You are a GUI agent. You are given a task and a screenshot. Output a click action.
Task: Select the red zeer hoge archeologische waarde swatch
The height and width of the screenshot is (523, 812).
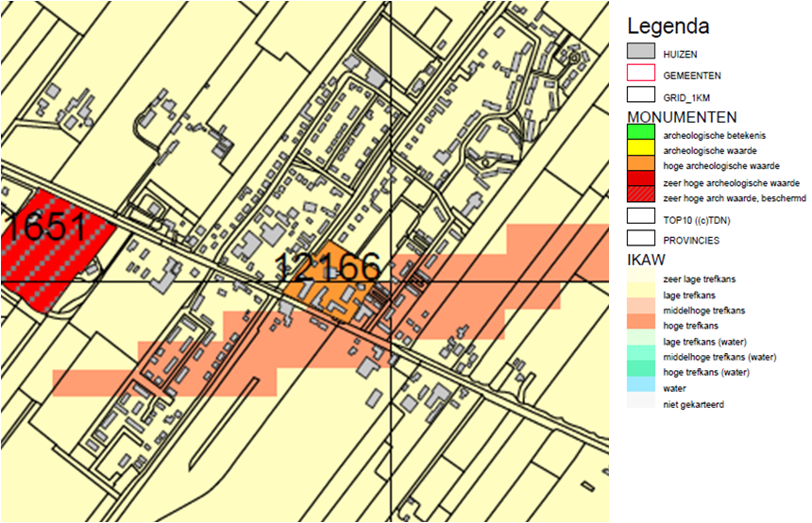click(640, 178)
